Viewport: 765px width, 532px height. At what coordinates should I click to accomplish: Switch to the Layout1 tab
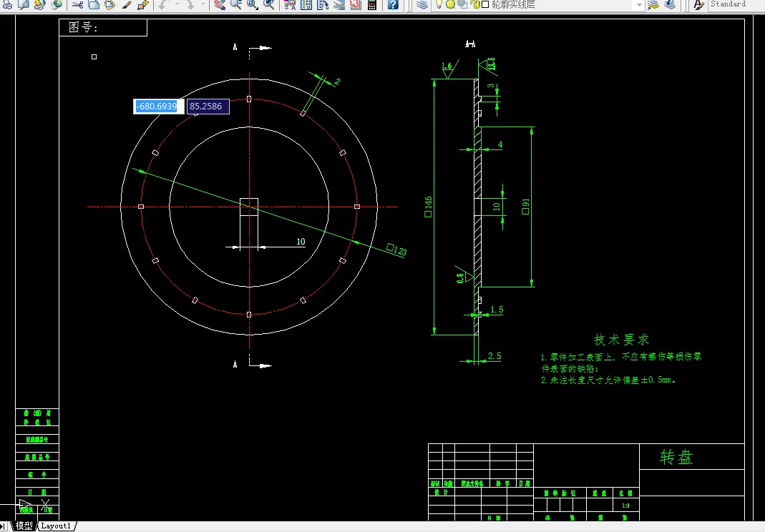pyautogui.click(x=56, y=526)
